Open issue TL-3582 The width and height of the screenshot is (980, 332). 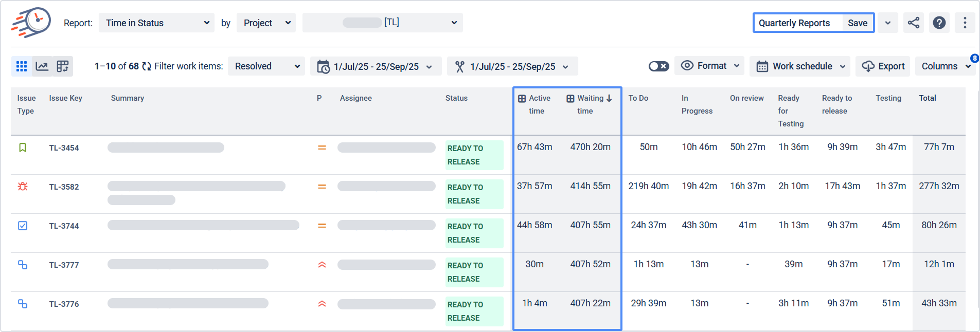(64, 187)
